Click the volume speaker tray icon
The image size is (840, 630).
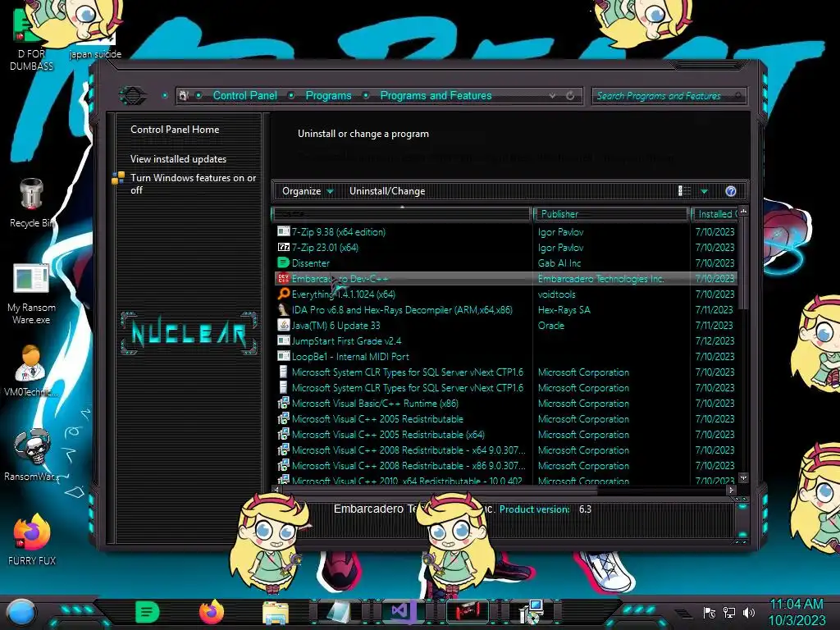point(749,612)
